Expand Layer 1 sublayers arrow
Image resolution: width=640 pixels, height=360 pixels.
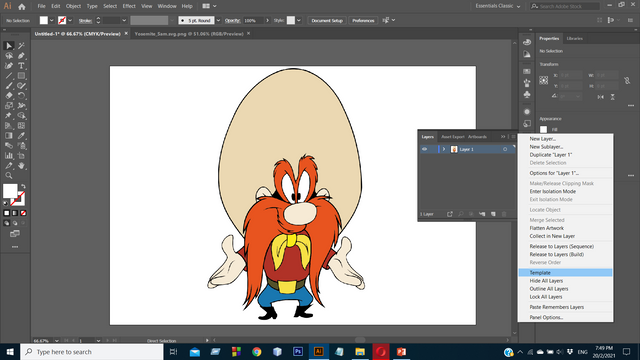point(444,149)
